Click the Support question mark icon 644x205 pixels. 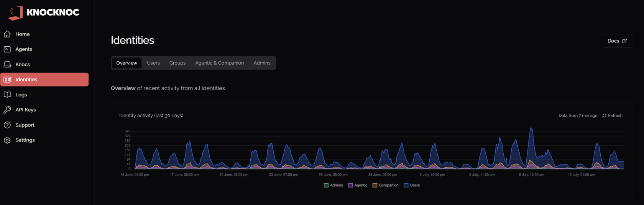pyautogui.click(x=7, y=125)
